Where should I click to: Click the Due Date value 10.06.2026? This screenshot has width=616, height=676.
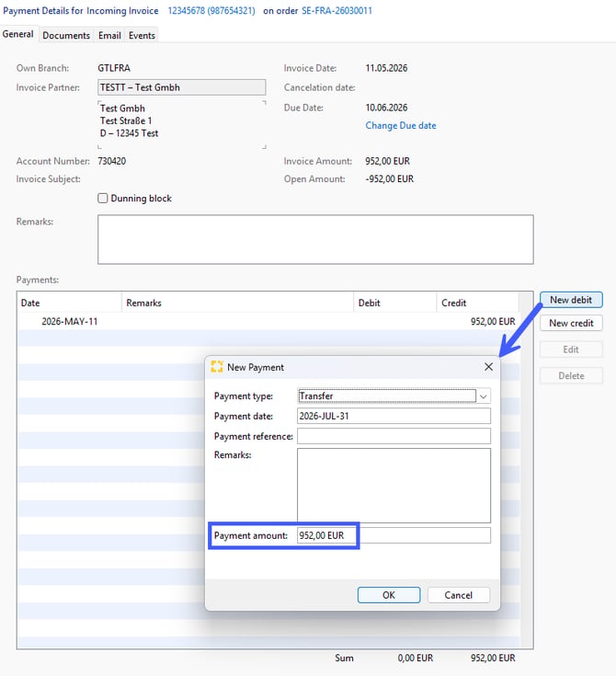point(386,108)
